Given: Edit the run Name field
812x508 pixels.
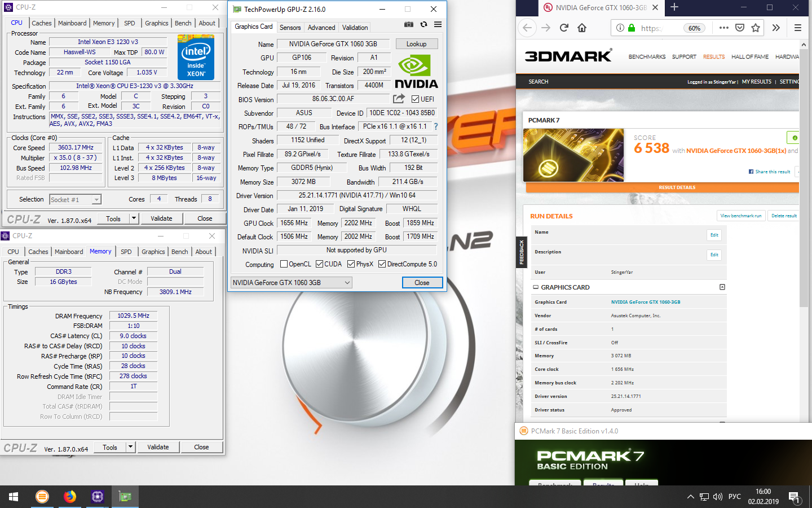Looking at the screenshot, I should coord(714,235).
